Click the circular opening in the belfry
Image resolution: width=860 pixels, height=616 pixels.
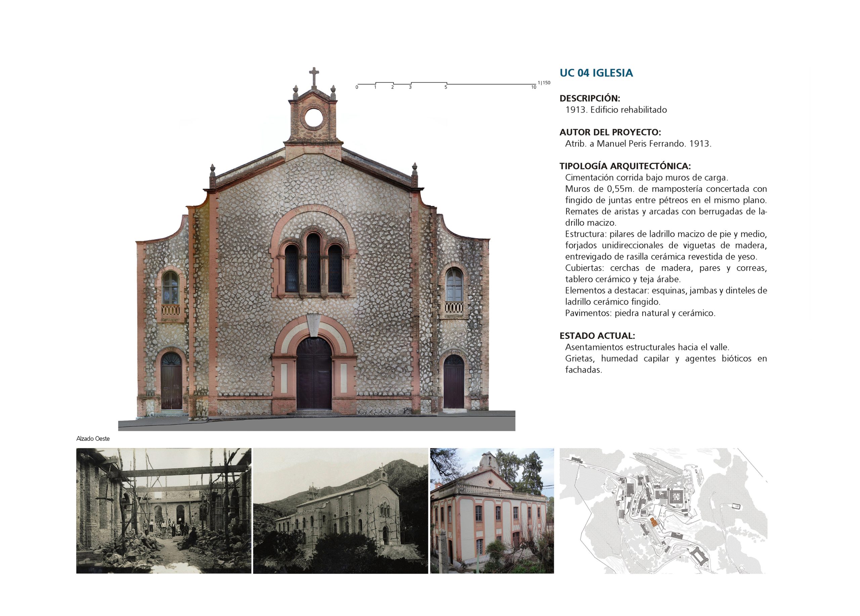tap(313, 118)
